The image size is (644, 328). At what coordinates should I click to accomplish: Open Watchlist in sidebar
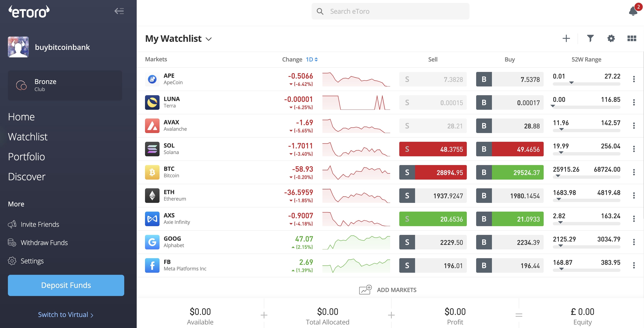coord(28,137)
